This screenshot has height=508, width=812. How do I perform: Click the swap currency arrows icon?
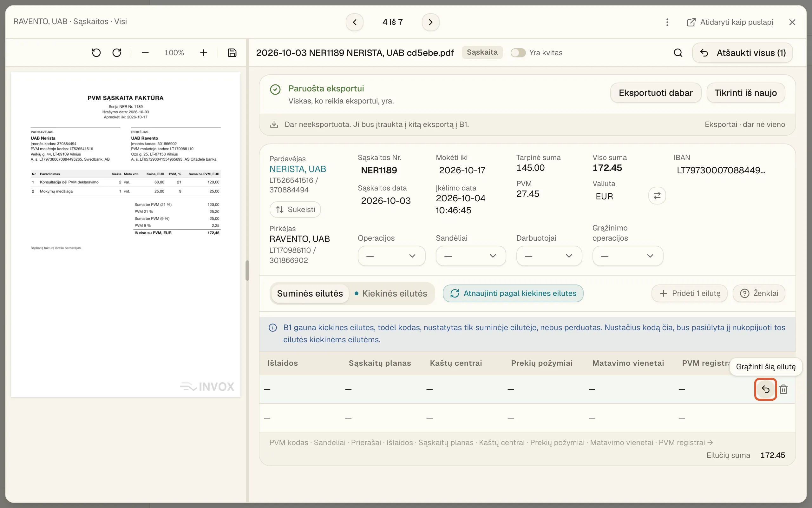pyautogui.click(x=657, y=196)
